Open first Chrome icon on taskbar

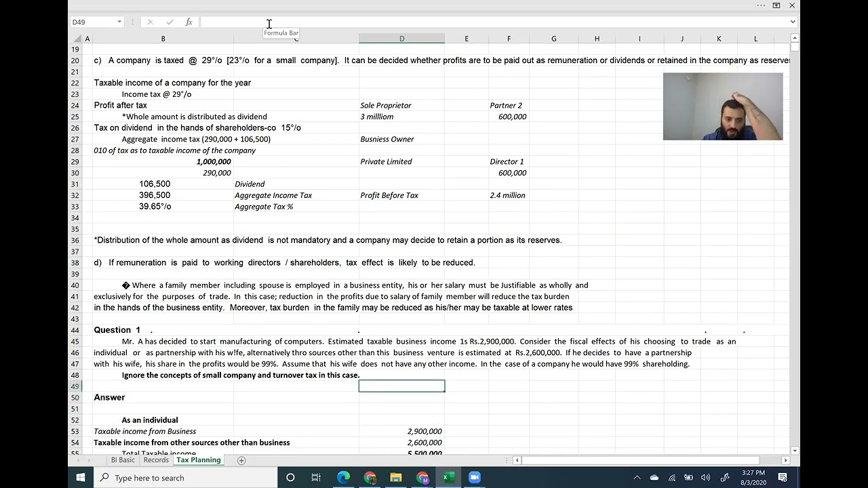[x=370, y=477]
